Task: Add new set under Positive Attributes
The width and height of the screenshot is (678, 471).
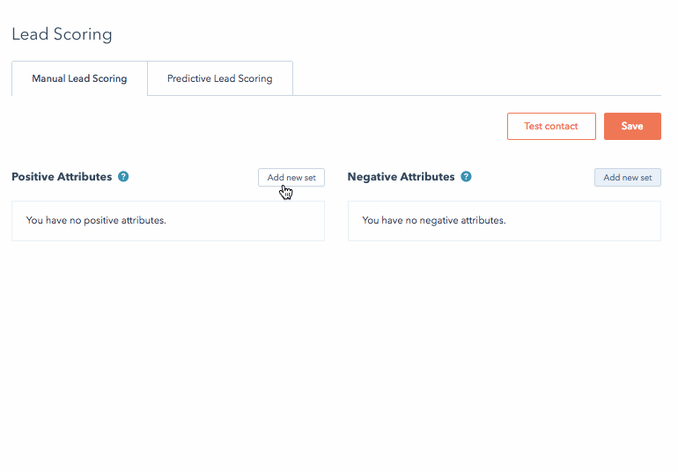Action: coord(291,177)
